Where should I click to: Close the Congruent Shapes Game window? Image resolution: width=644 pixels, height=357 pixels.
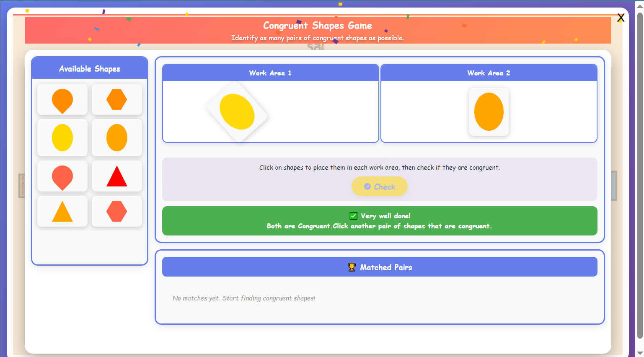point(621,18)
